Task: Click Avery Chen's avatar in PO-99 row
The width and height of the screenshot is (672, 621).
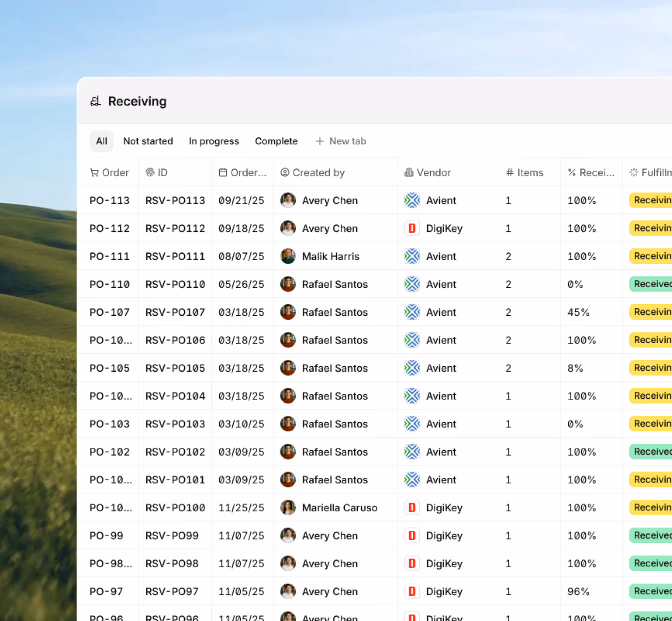Action: [x=288, y=536]
